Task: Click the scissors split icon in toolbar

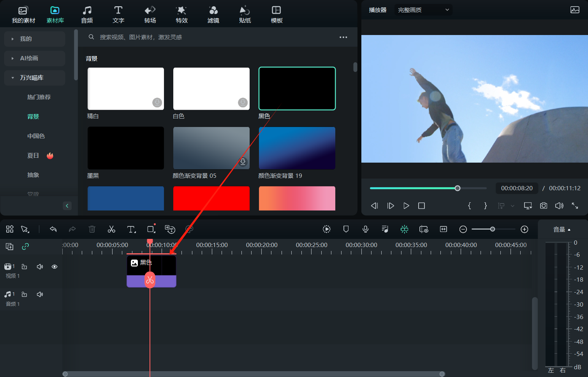Action: click(x=111, y=229)
